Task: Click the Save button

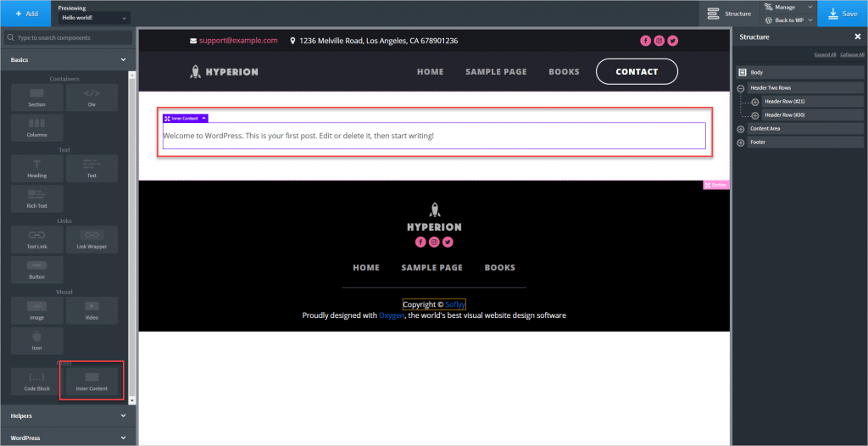Action: pyautogui.click(x=843, y=14)
